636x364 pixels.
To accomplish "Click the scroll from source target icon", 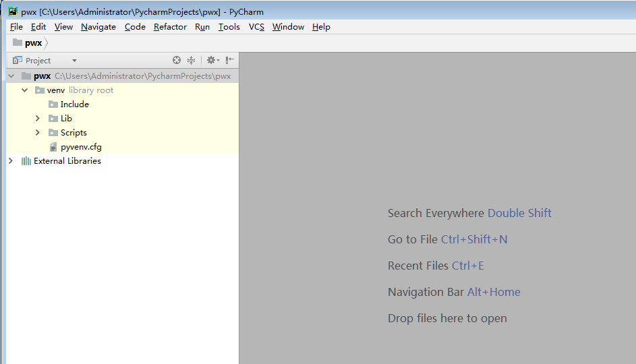I will pyautogui.click(x=177, y=61).
